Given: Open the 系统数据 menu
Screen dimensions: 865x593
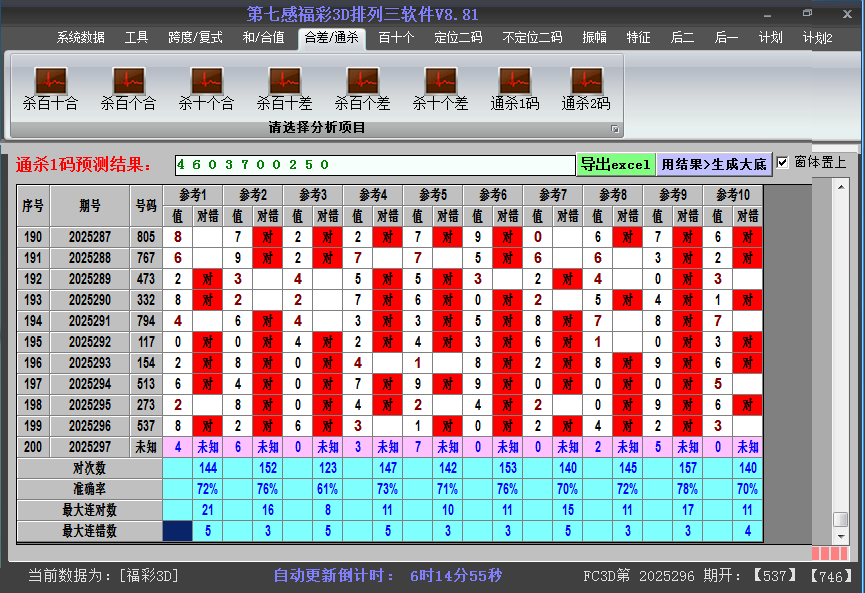Looking at the screenshot, I should pos(80,38).
